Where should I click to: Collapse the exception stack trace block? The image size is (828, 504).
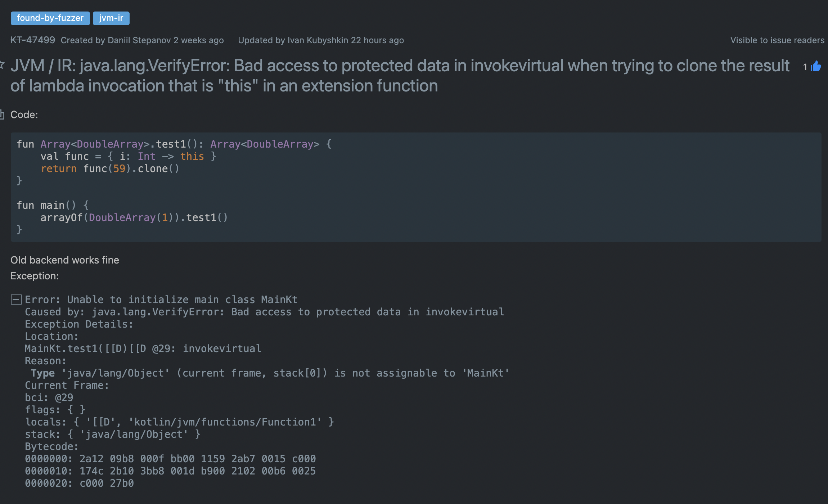pos(16,300)
